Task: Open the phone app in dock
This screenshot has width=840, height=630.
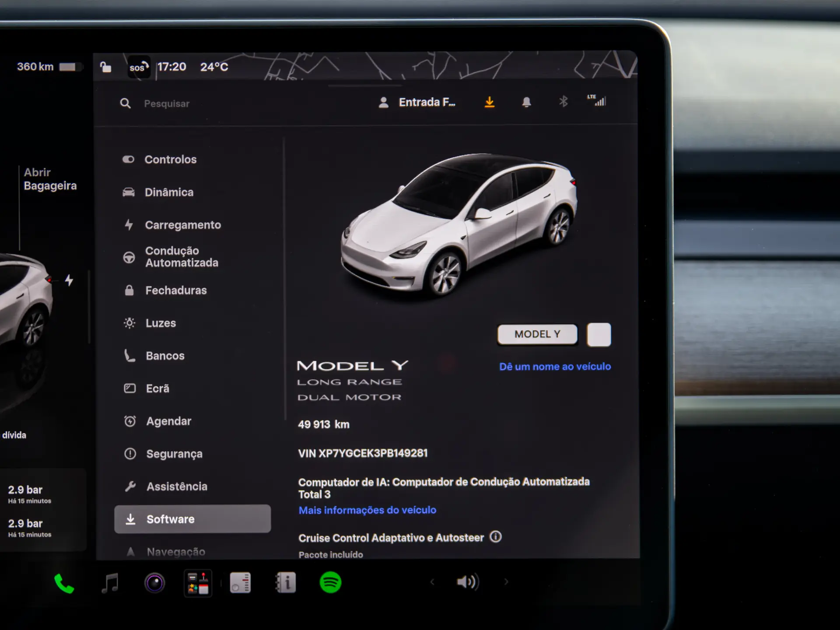Action: point(64,583)
